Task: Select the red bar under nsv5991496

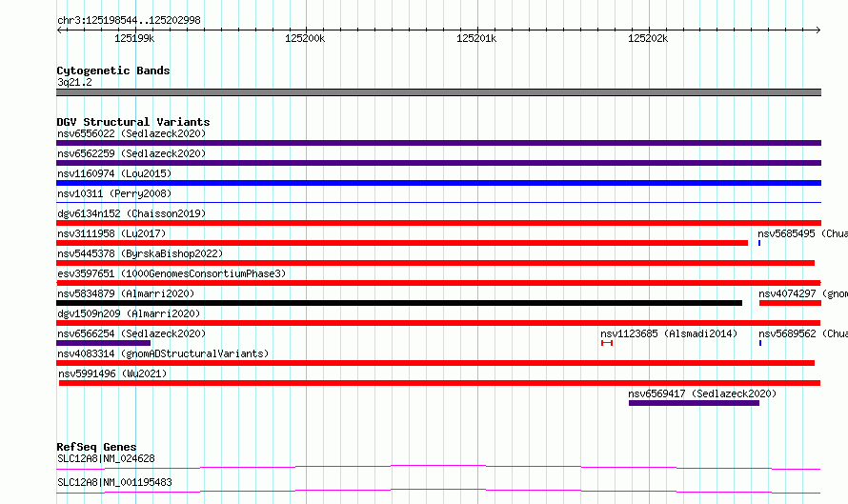Action: tap(439, 383)
